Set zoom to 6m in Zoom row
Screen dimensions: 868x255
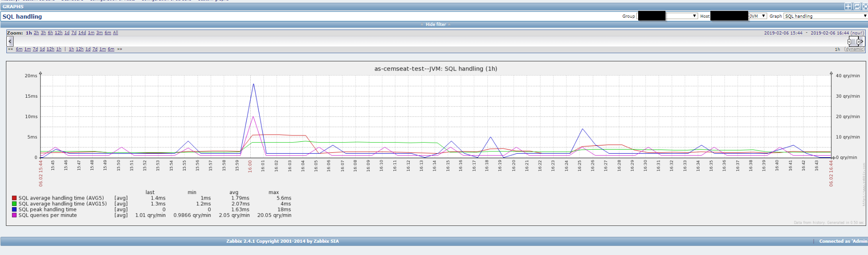[108, 33]
